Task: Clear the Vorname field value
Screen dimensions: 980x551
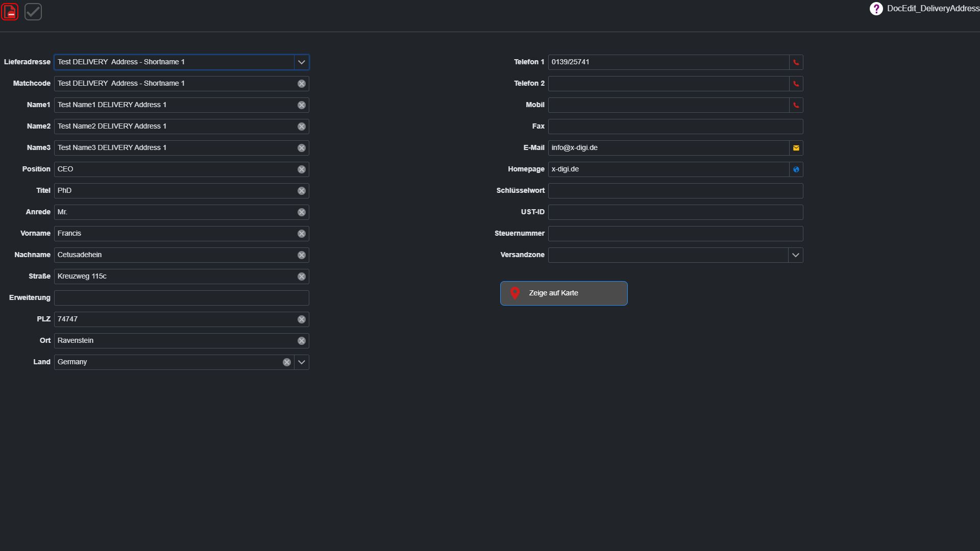Action: click(302, 234)
